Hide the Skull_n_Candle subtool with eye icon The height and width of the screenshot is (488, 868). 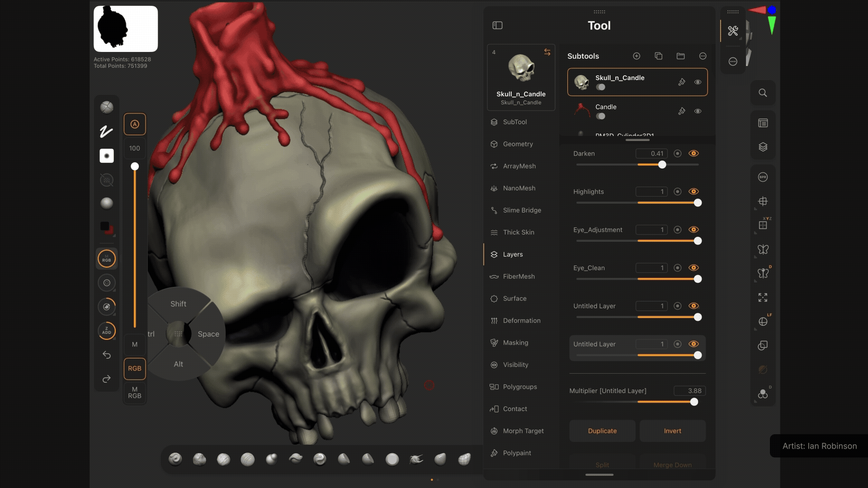(698, 82)
